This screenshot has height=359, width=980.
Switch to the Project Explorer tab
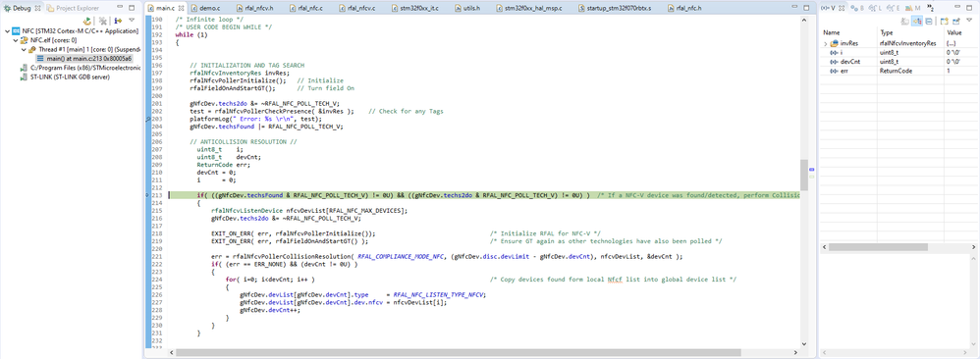pos(72,8)
